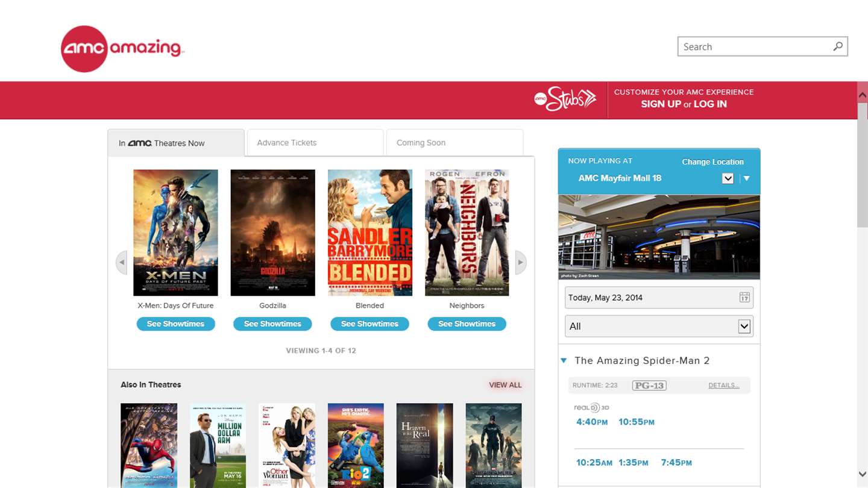
Task: Click the search magnifier icon
Action: (x=838, y=46)
